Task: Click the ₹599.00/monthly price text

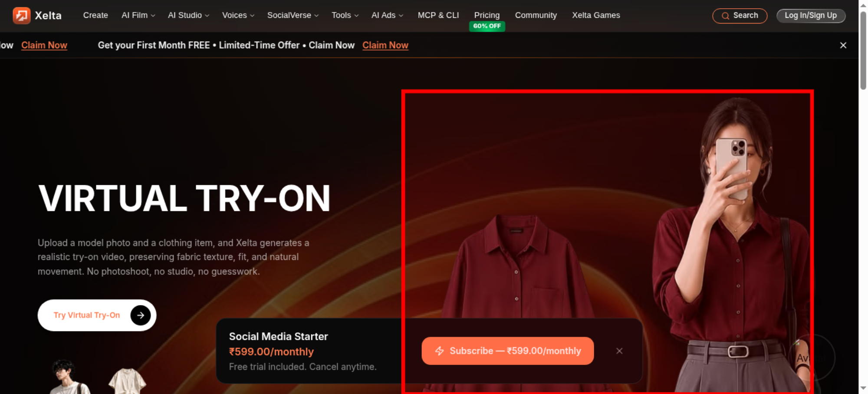Action: pyautogui.click(x=271, y=351)
